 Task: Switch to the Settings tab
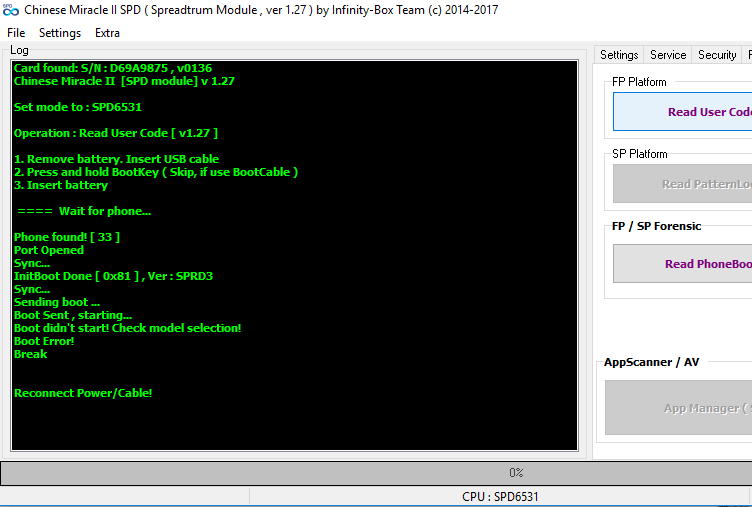pyautogui.click(x=619, y=55)
